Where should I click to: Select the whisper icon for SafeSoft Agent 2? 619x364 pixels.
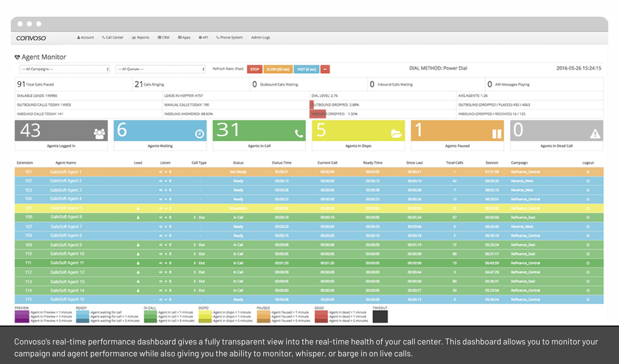pyautogui.click(x=166, y=181)
